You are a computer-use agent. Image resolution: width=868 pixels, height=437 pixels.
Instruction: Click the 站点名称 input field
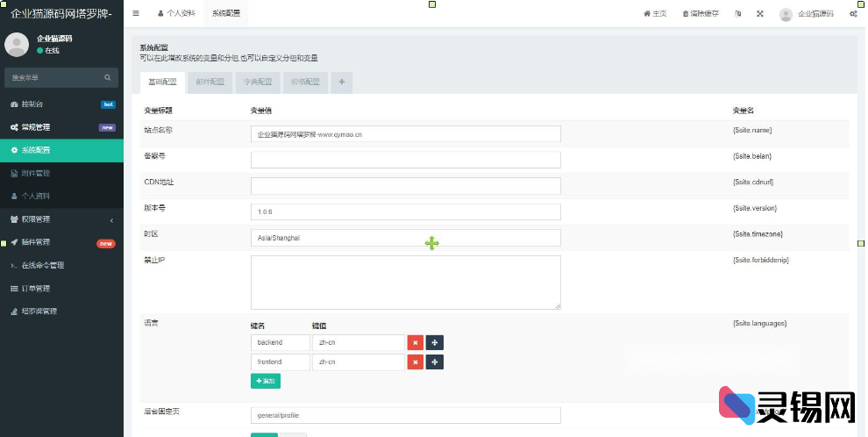[406, 134]
